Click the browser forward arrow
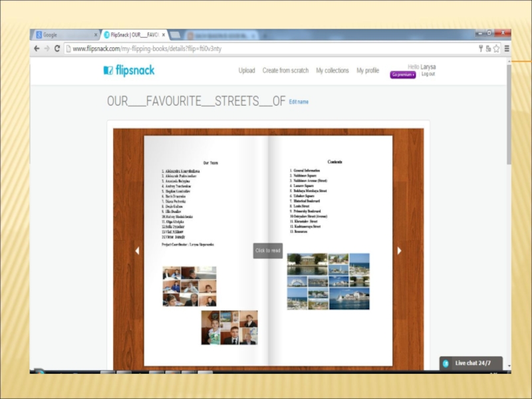Screen dimensions: 532x399 (x=47, y=49)
